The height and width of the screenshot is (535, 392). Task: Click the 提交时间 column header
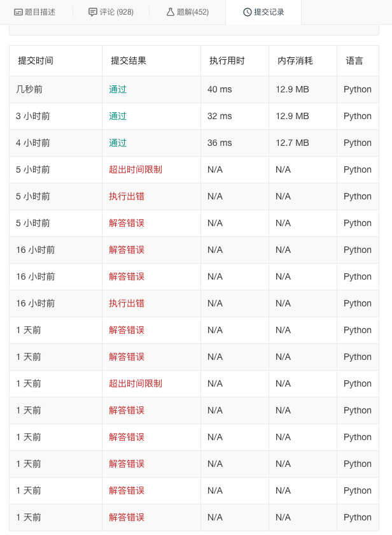pos(36,61)
